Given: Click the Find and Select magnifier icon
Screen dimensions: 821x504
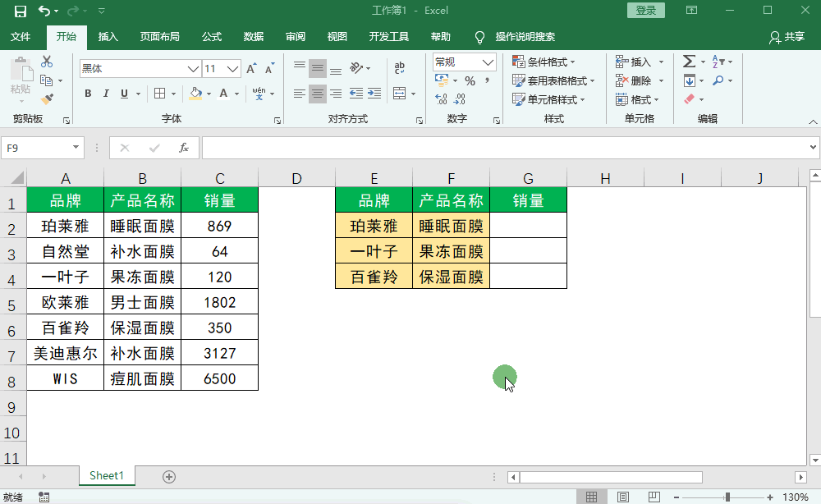Looking at the screenshot, I should click(x=718, y=80).
